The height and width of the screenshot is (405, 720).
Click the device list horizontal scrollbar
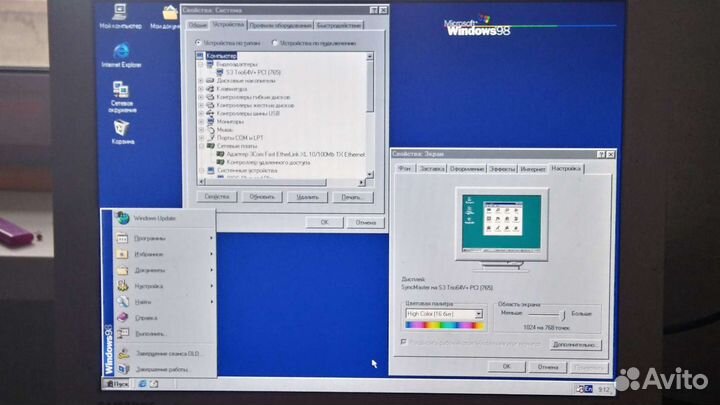click(281, 182)
